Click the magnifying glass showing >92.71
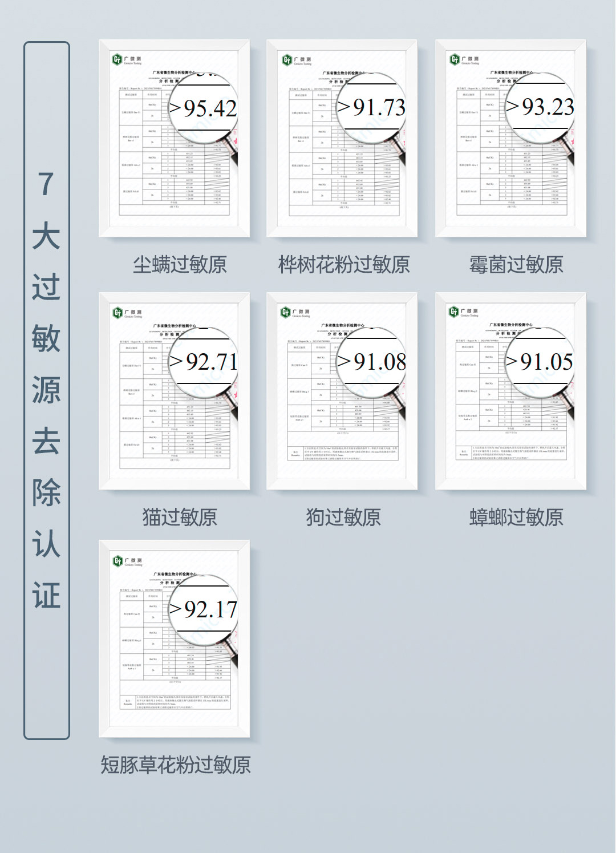The image size is (616, 853). click(204, 361)
